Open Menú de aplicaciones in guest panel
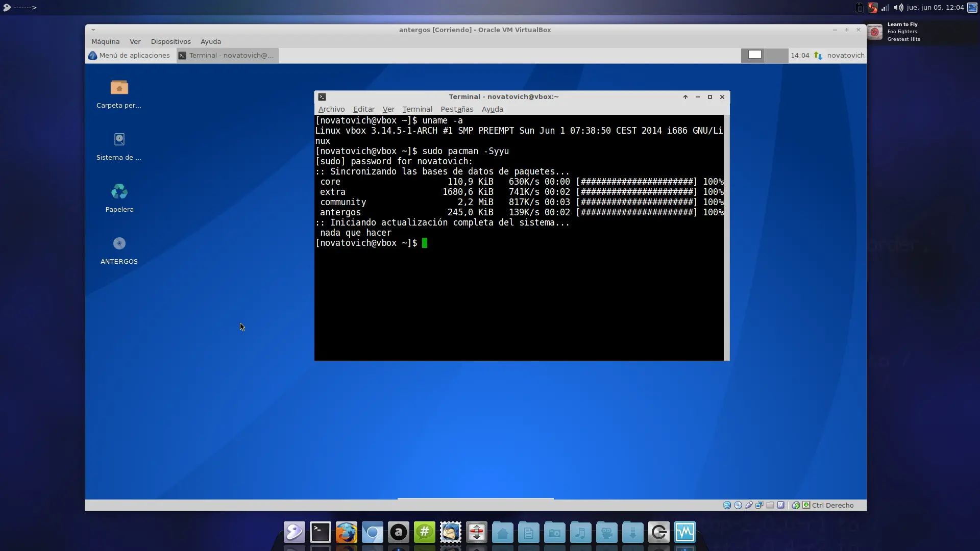Image resolution: width=980 pixels, height=551 pixels. pos(129,55)
